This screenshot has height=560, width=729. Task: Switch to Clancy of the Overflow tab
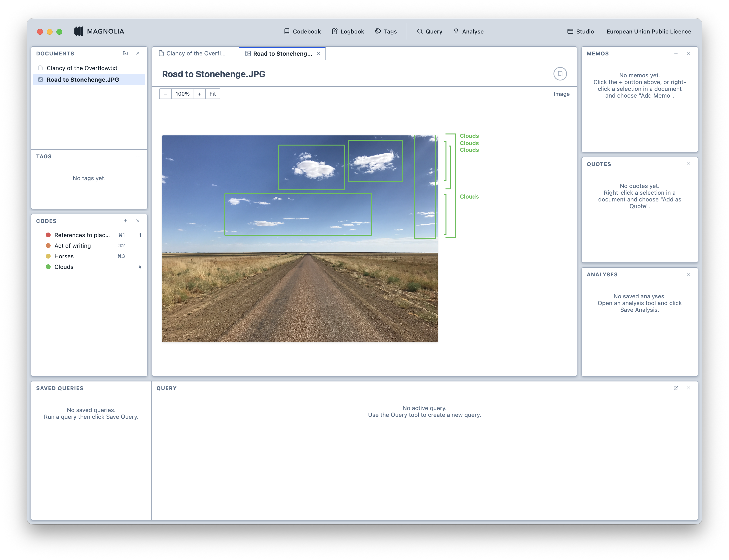(196, 53)
